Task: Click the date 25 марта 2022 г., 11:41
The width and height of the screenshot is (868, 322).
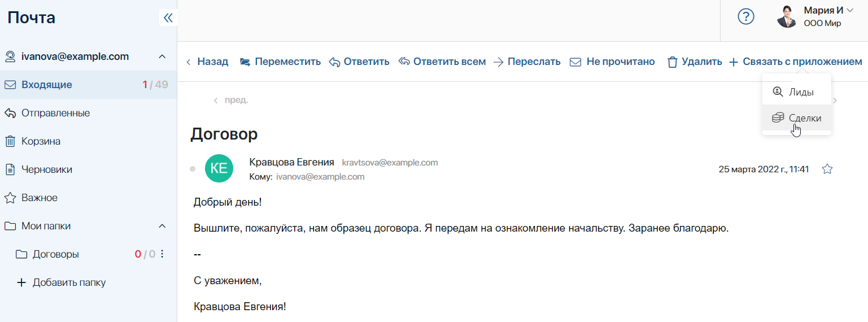Action: click(764, 169)
